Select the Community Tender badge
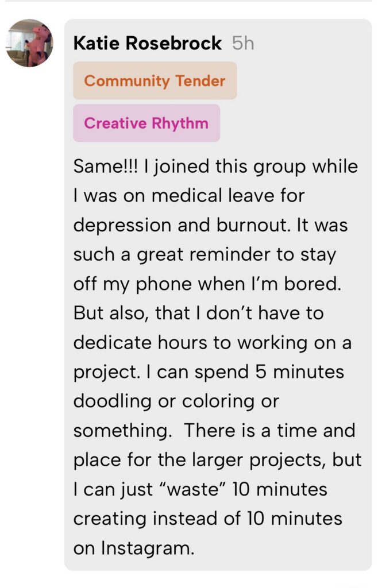The height and width of the screenshot is (588, 382). point(155,81)
